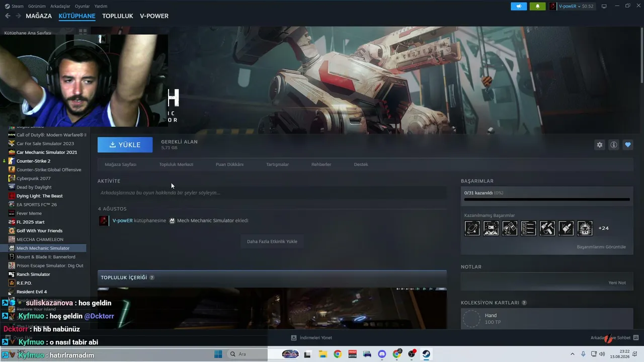644x362 pixels.
Task: Go to the TOPLULUK tab
Action: [x=118, y=16]
